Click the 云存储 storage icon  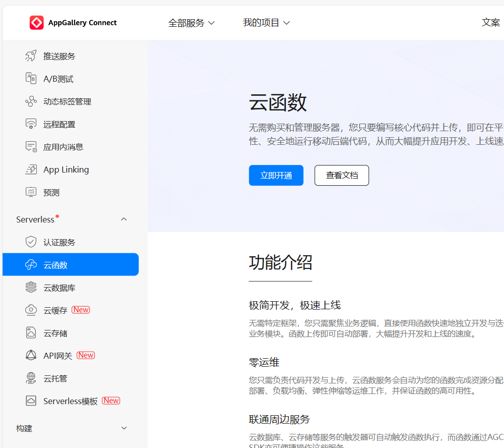(x=31, y=333)
